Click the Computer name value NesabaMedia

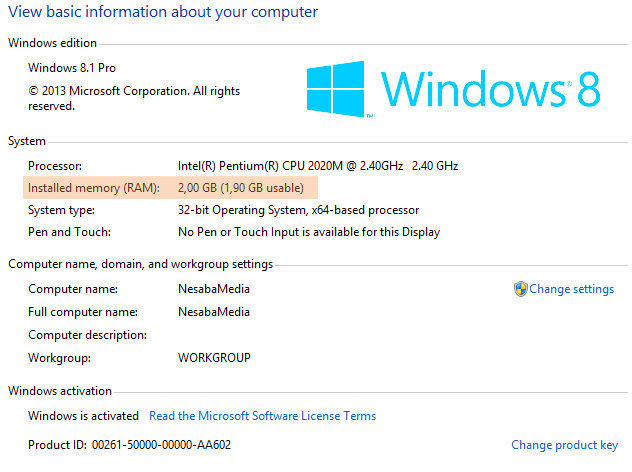214,289
